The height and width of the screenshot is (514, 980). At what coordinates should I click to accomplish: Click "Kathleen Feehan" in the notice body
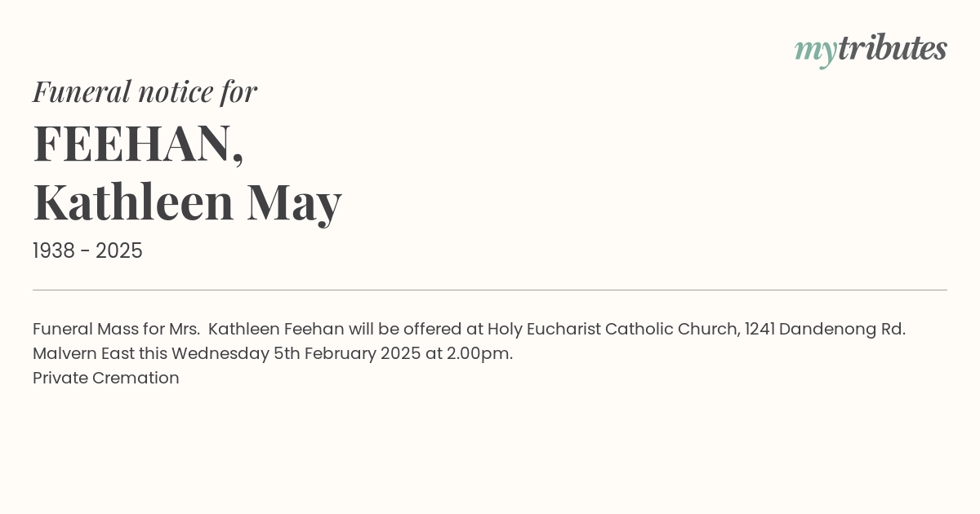pyautogui.click(x=276, y=330)
